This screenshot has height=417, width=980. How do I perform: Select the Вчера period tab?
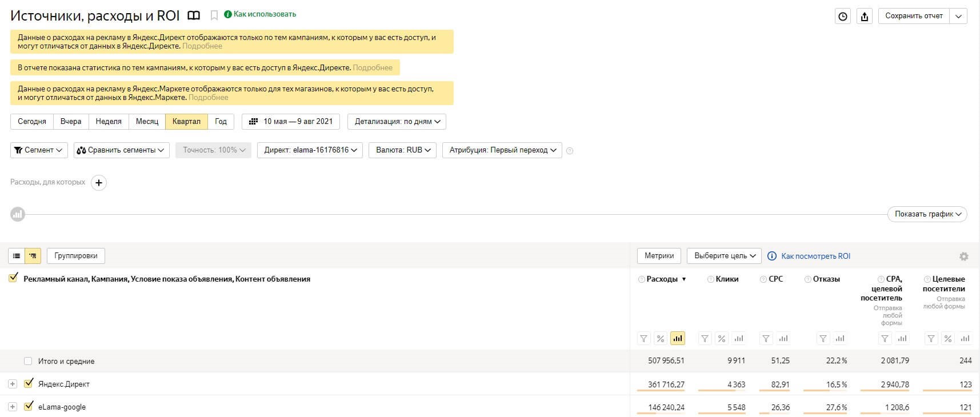pyautogui.click(x=71, y=122)
